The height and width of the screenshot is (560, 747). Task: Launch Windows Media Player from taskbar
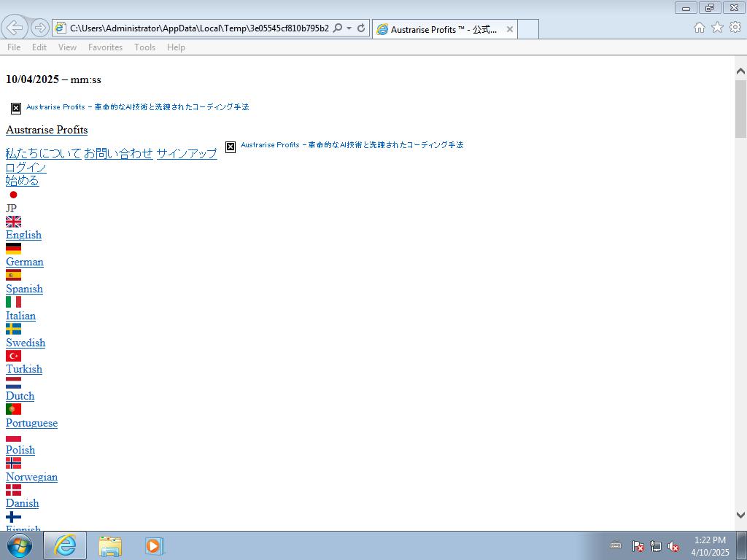point(154,545)
